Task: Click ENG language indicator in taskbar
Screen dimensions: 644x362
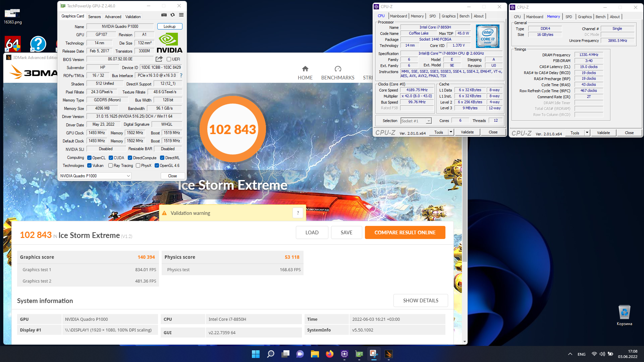Action: [x=582, y=354]
